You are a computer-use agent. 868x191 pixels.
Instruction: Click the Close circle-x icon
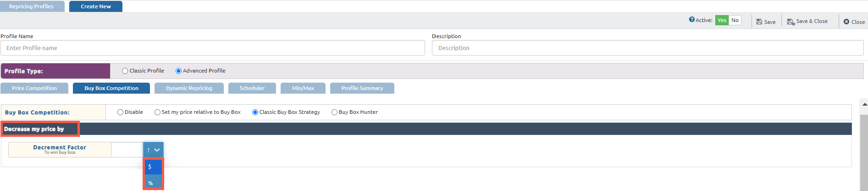[846, 22]
